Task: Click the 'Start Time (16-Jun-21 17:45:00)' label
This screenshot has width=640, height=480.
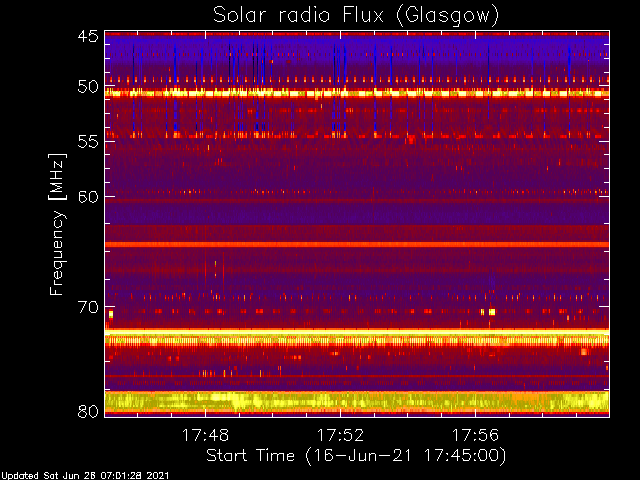Action: [356, 456]
